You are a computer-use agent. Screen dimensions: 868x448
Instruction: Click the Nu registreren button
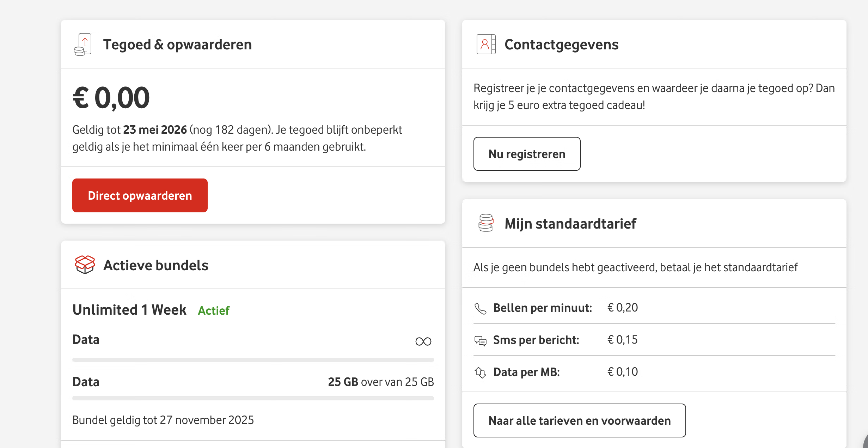click(527, 154)
